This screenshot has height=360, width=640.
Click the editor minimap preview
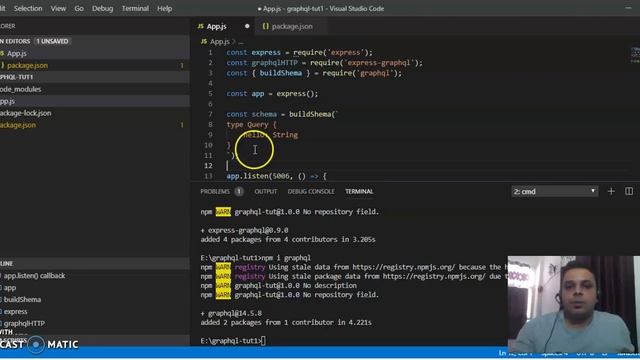point(635,55)
